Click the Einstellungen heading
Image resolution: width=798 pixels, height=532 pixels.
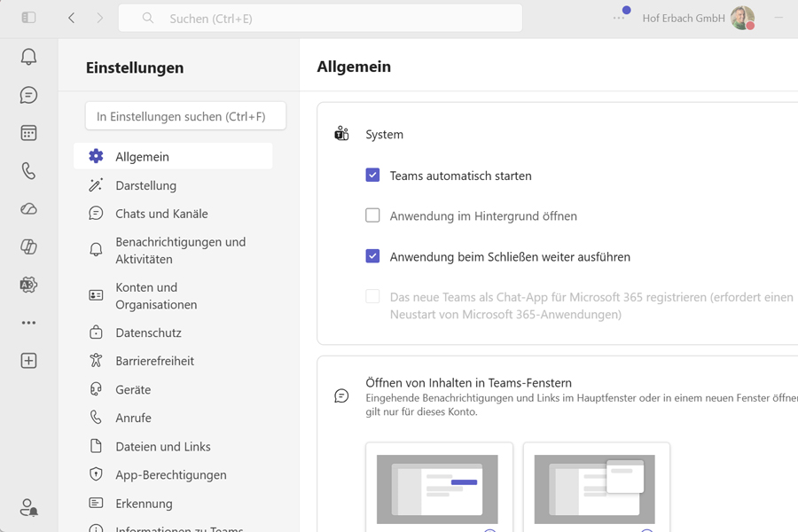[135, 67]
